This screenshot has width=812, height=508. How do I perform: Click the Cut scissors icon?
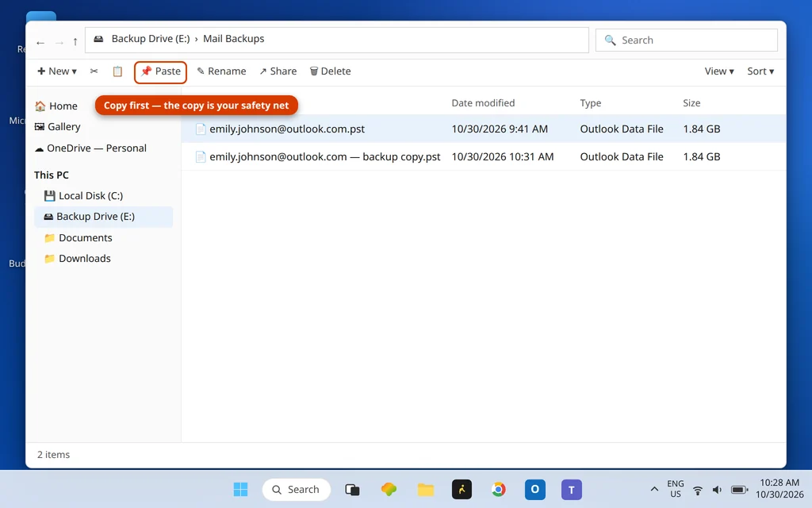point(94,71)
